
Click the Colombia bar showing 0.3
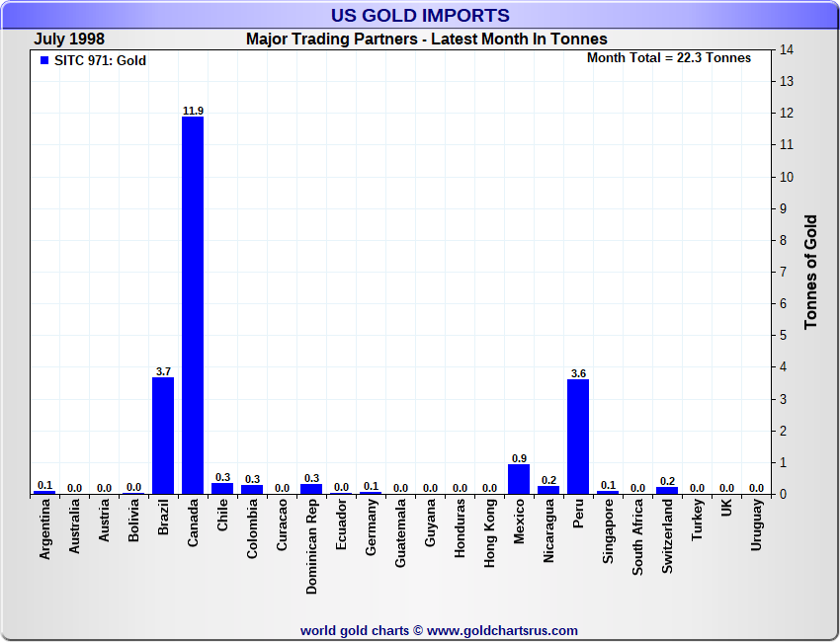[x=252, y=489]
